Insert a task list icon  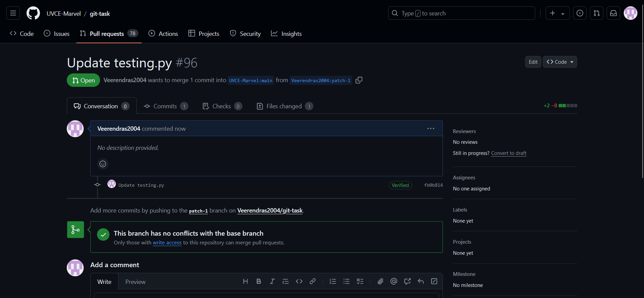[x=360, y=281]
